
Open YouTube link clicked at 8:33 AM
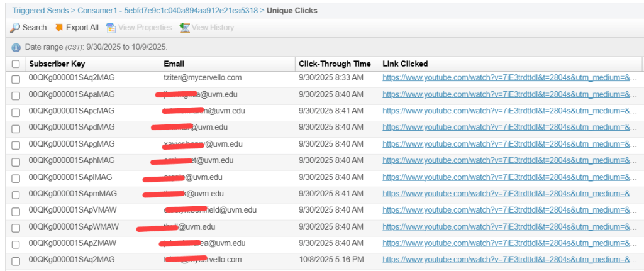pyautogui.click(x=509, y=78)
